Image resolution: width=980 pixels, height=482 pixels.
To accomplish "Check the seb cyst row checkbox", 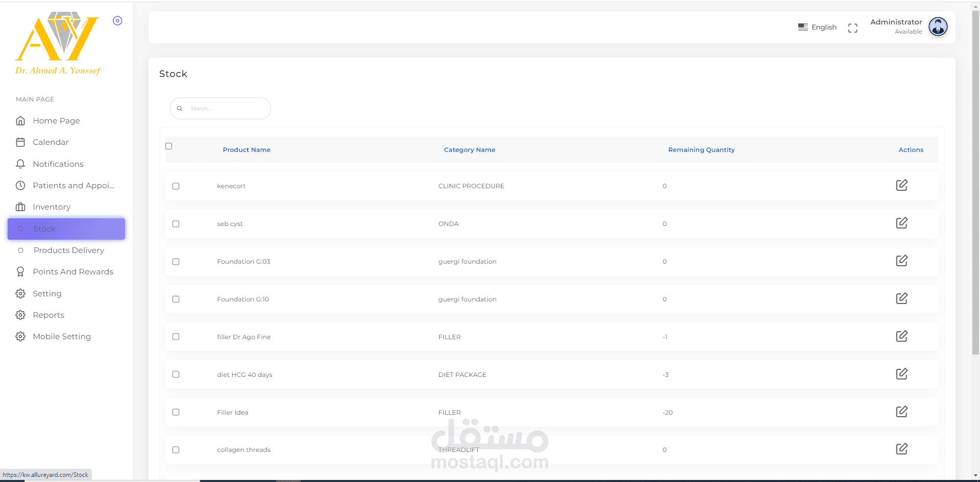I will 176,224.
